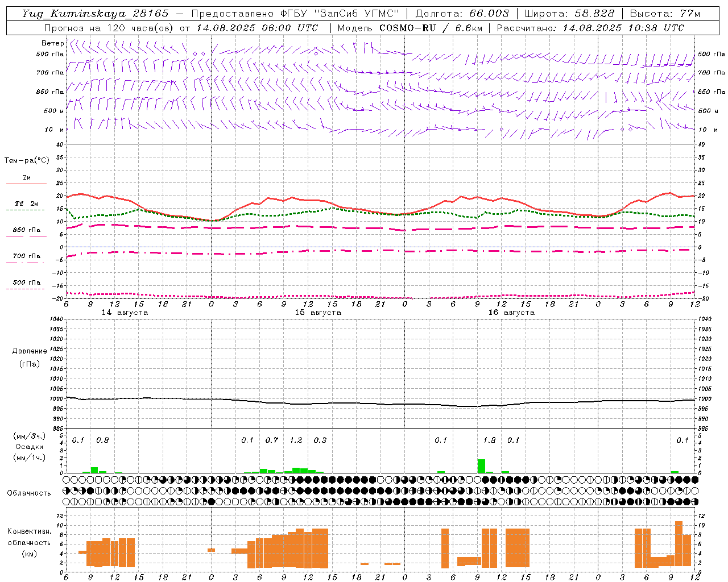Select the 1.2 precipitation value
728x582 pixels.
296,440
